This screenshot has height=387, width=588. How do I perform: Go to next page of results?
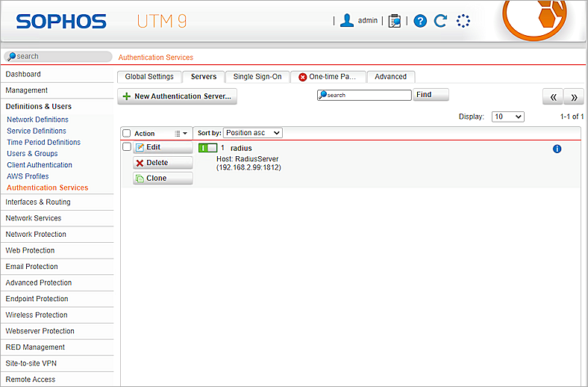coord(574,97)
